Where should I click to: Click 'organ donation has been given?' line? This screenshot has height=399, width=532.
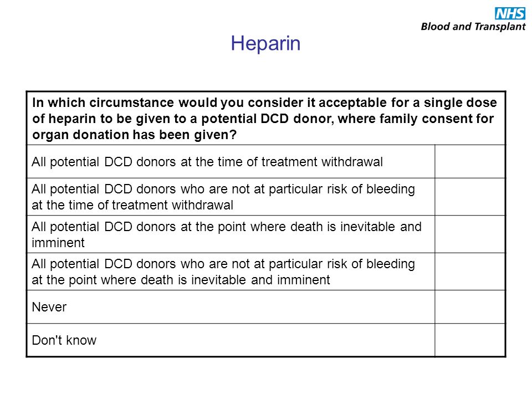(x=134, y=135)
